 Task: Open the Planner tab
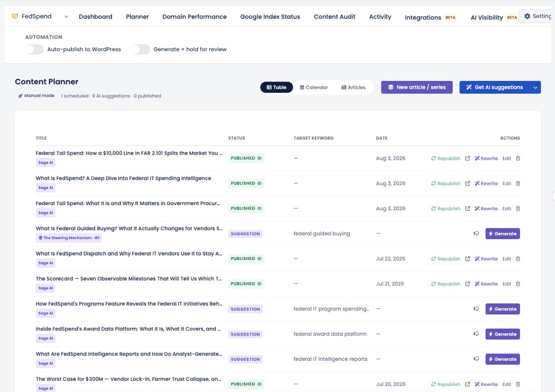click(x=137, y=17)
